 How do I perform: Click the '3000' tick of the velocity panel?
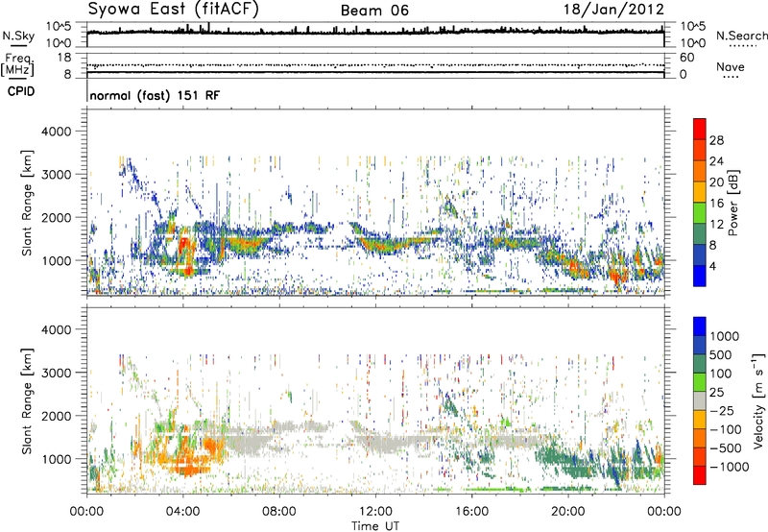click(x=57, y=373)
